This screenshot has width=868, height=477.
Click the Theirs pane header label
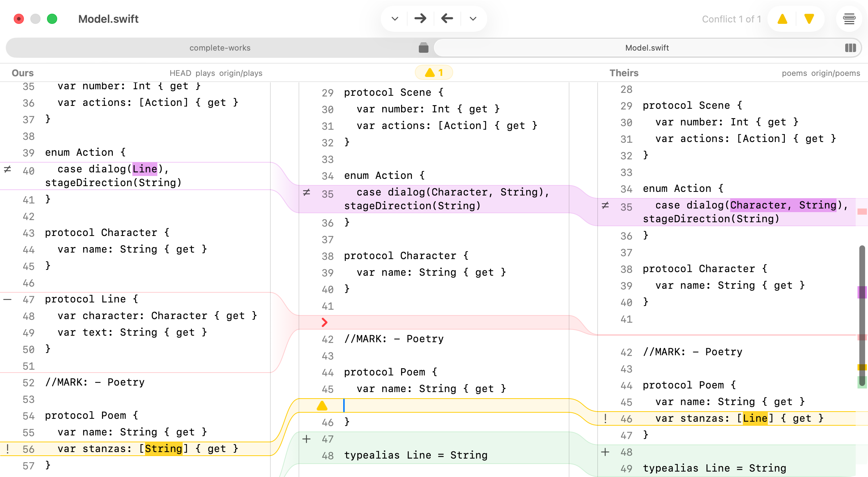(624, 73)
